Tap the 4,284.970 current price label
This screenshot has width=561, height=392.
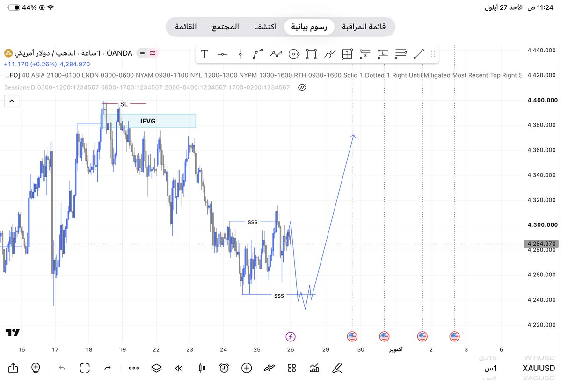click(541, 244)
